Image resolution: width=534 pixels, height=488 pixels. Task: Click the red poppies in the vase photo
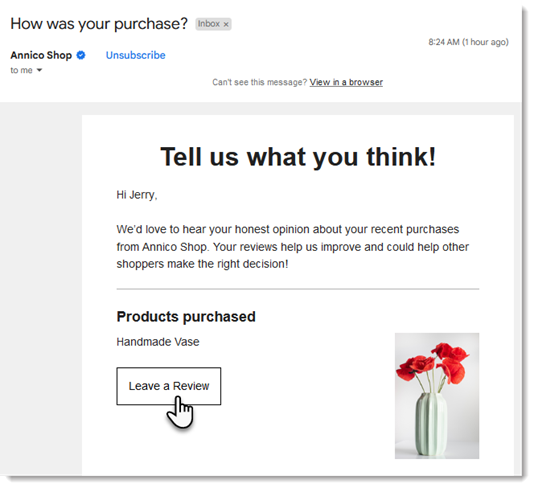tap(433, 366)
